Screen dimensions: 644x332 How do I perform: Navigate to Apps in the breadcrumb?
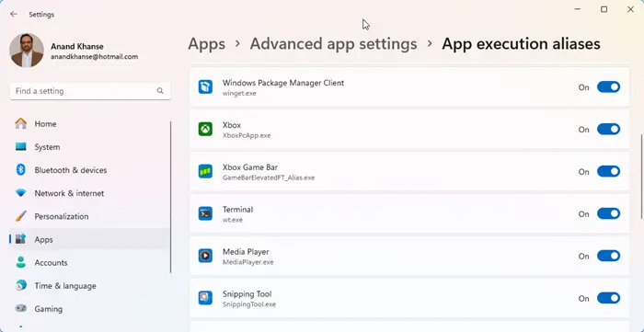point(207,44)
